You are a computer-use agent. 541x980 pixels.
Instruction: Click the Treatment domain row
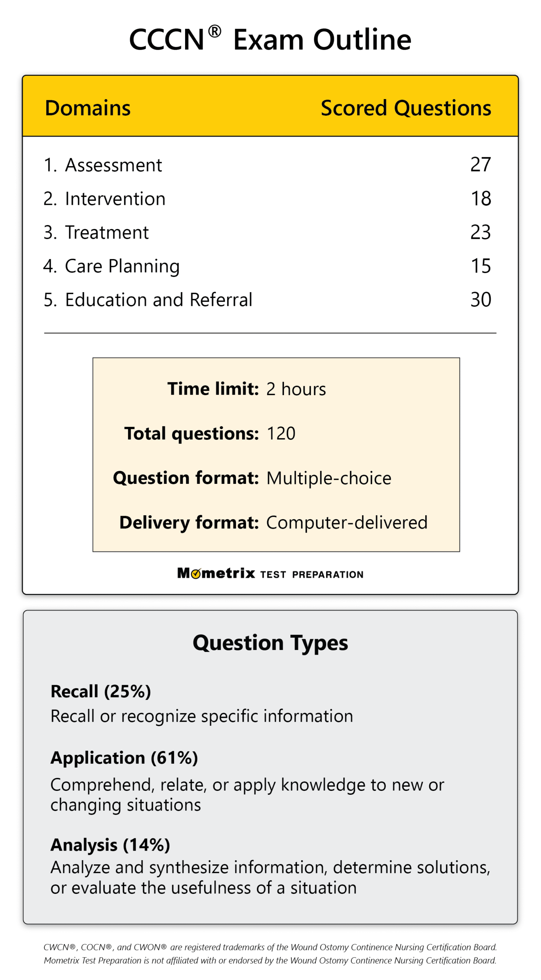pos(267,232)
